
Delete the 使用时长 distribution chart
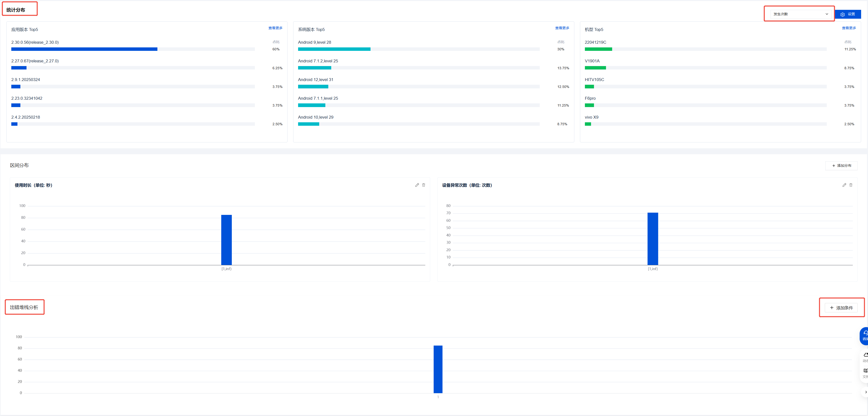(424, 185)
